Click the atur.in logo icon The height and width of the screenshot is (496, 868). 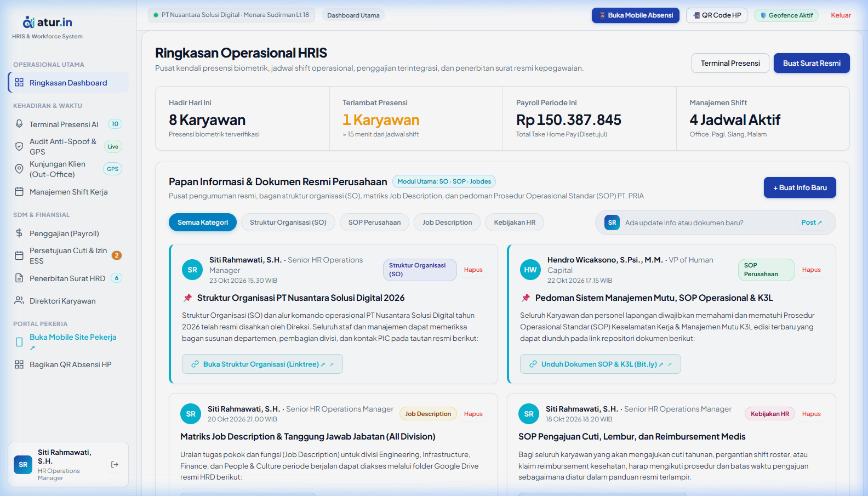[x=28, y=22]
